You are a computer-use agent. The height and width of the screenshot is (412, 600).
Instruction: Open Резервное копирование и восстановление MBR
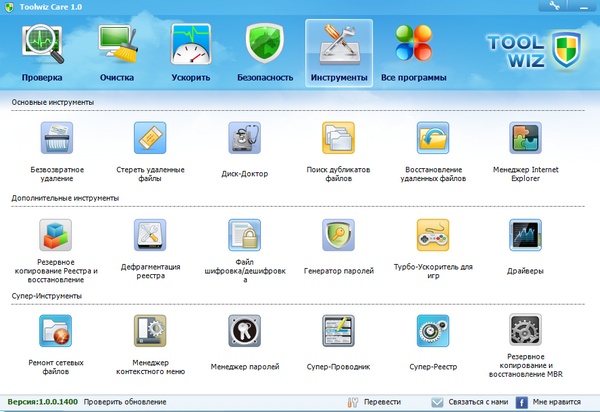click(525, 331)
